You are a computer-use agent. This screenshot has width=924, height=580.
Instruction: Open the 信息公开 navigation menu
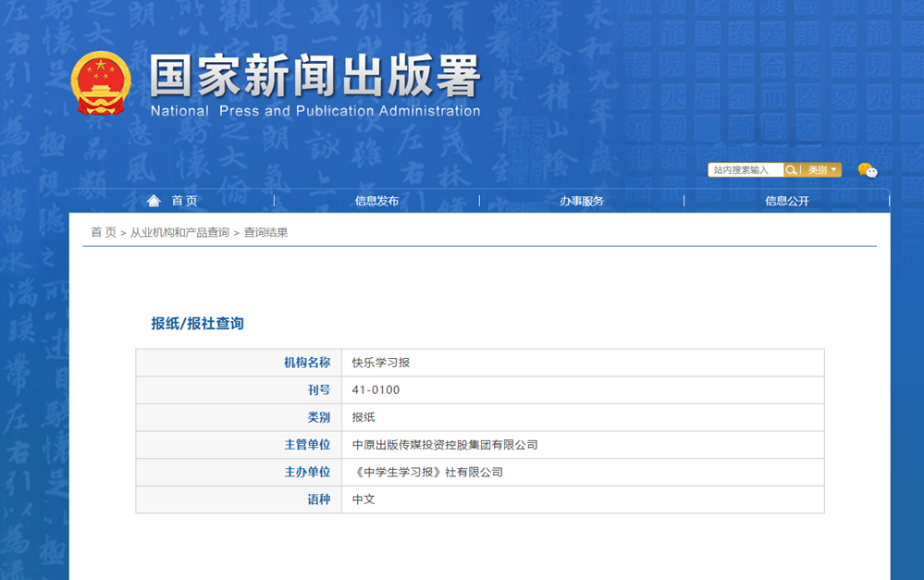coord(787,201)
